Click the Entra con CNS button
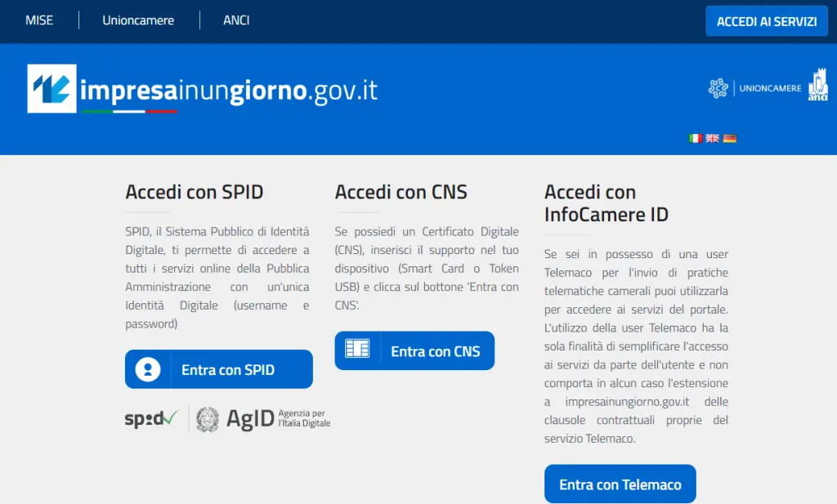Viewport: 837px width, 504px height. coord(414,350)
